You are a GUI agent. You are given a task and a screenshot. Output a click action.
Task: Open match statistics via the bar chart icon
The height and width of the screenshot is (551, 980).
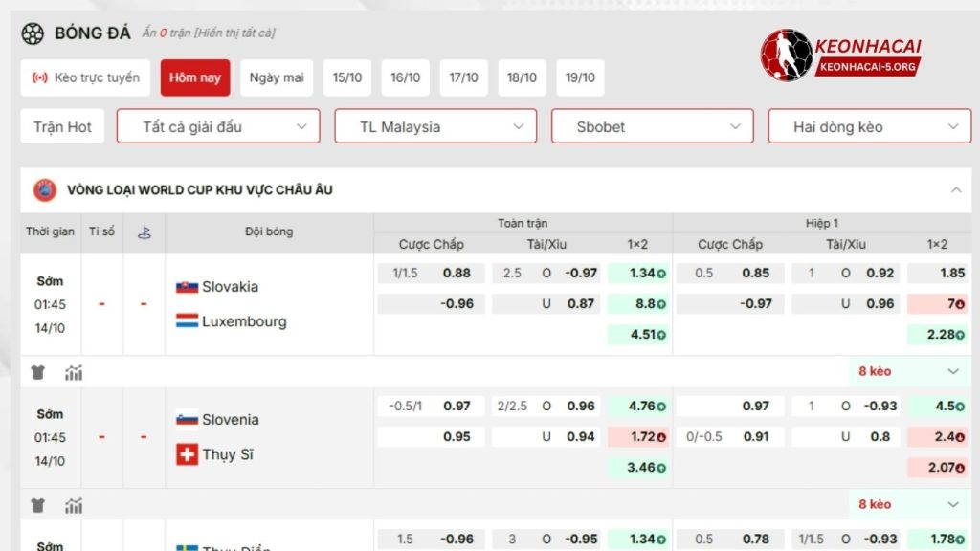pyautogui.click(x=75, y=371)
